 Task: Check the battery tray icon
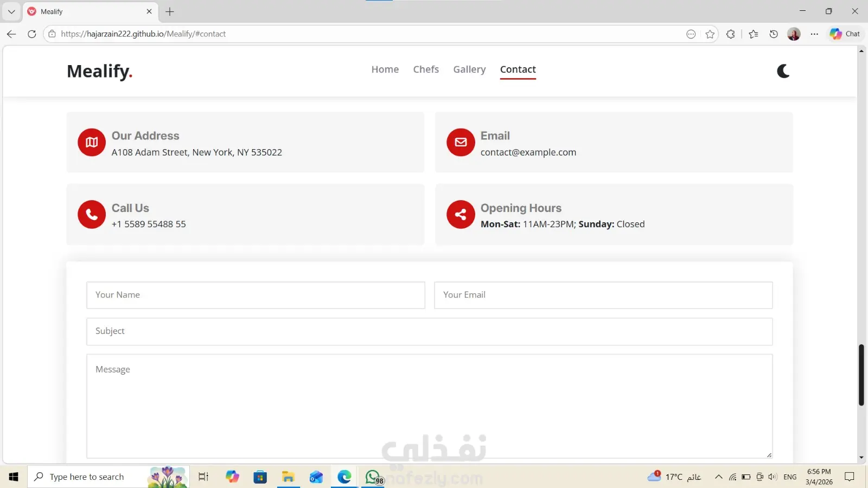[x=746, y=477]
